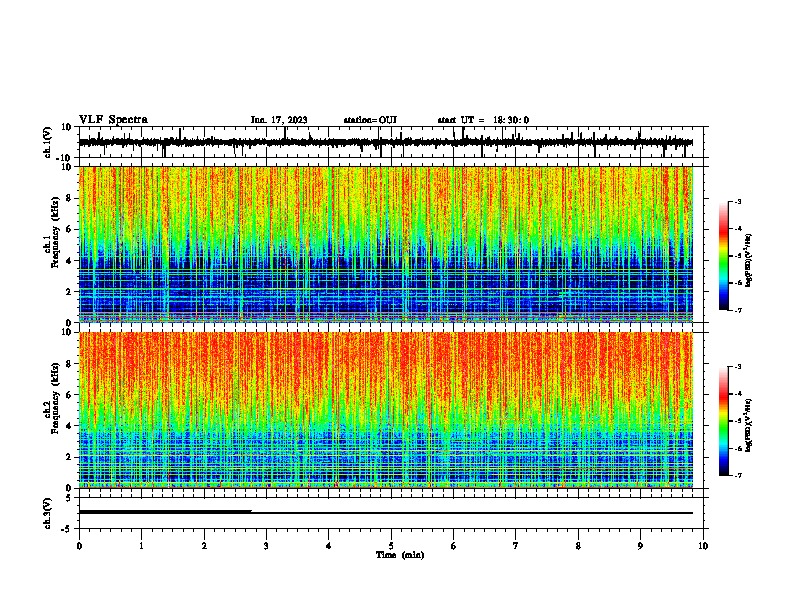This screenshot has height=612, width=792.
Task: Click the date "17, 2023" in header
Action: pyautogui.click(x=286, y=120)
